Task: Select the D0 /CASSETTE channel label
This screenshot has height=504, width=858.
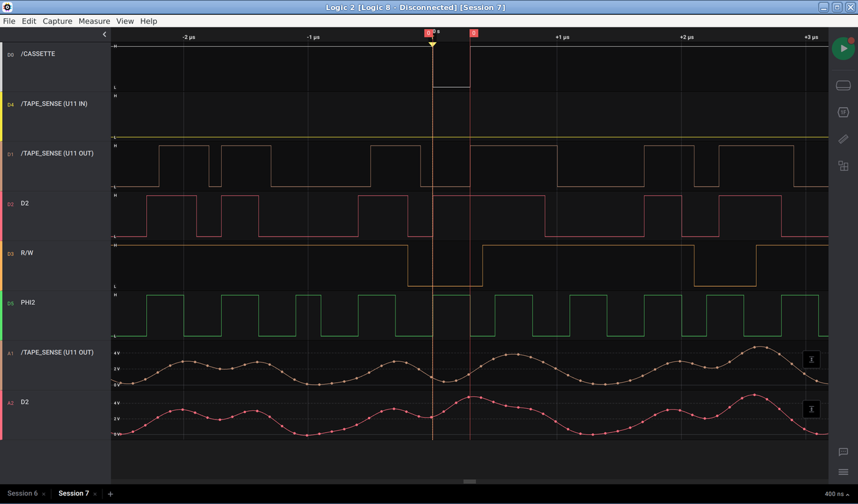Action: click(x=38, y=54)
